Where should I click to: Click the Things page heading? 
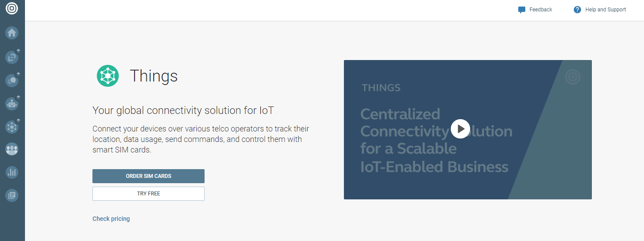(153, 76)
